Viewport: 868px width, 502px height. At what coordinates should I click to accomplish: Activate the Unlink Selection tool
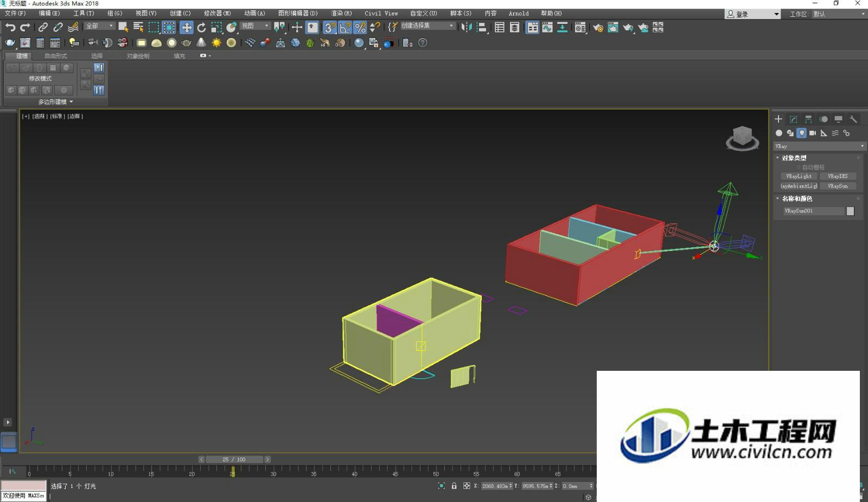(58, 27)
